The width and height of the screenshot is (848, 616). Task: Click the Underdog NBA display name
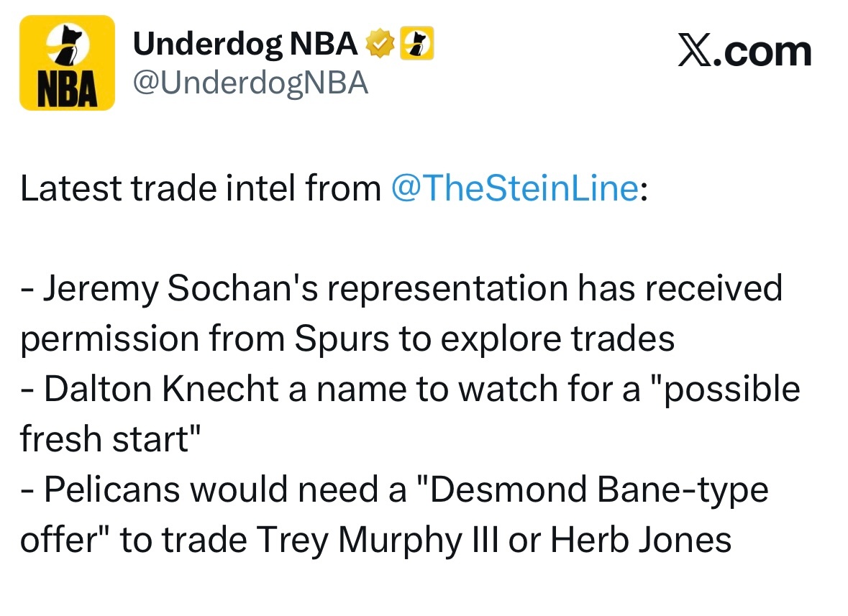245,45
